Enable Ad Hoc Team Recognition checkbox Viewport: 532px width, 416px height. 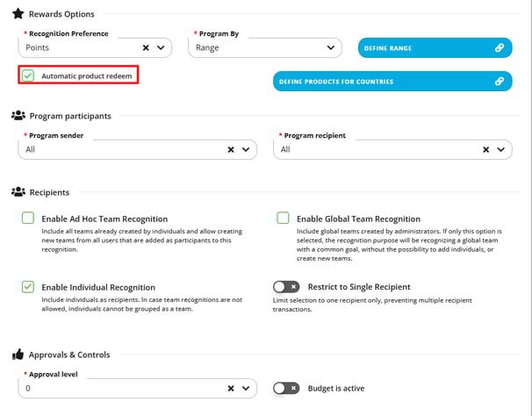28,218
